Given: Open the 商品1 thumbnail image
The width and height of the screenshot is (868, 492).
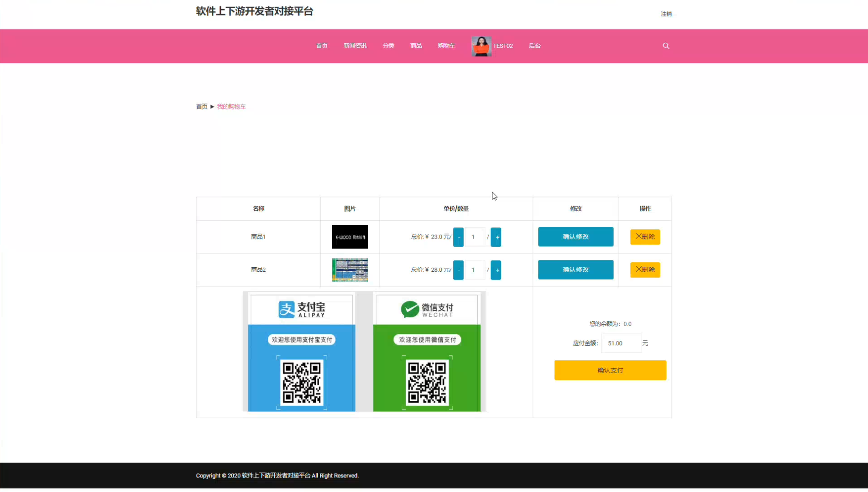Looking at the screenshot, I should pos(350,237).
